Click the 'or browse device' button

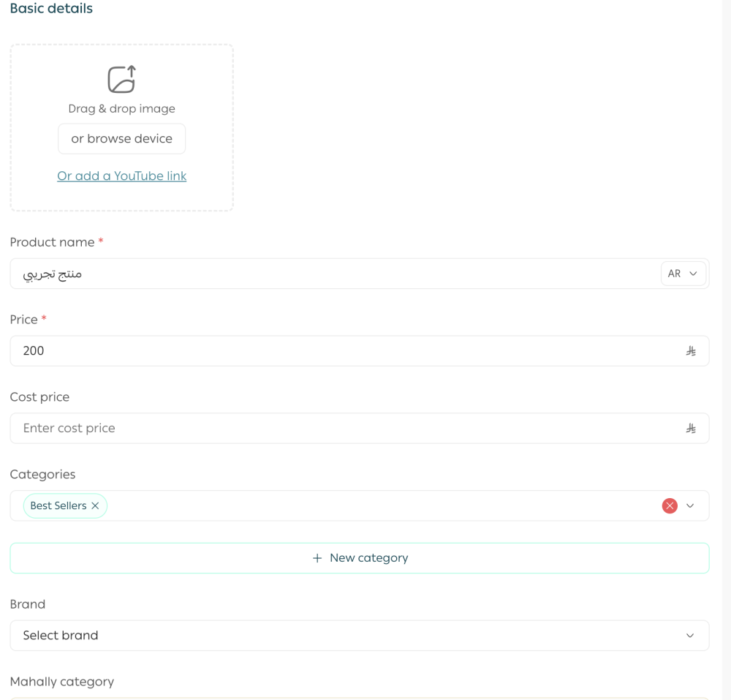pos(121,139)
